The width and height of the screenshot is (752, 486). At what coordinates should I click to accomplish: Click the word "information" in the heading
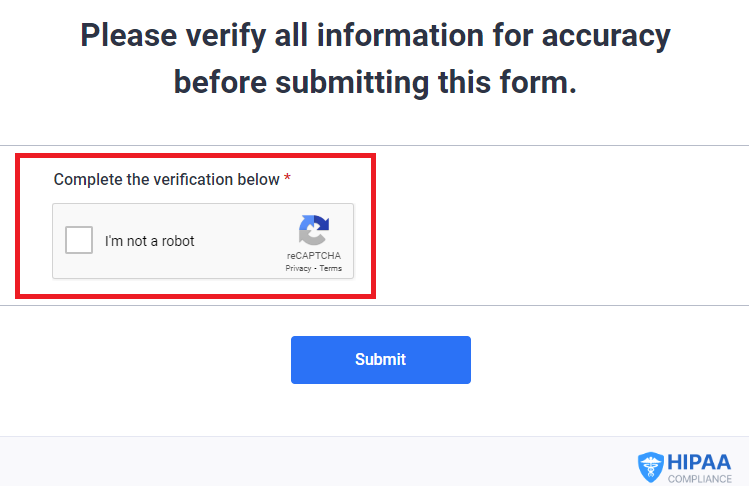coord(400,36)
